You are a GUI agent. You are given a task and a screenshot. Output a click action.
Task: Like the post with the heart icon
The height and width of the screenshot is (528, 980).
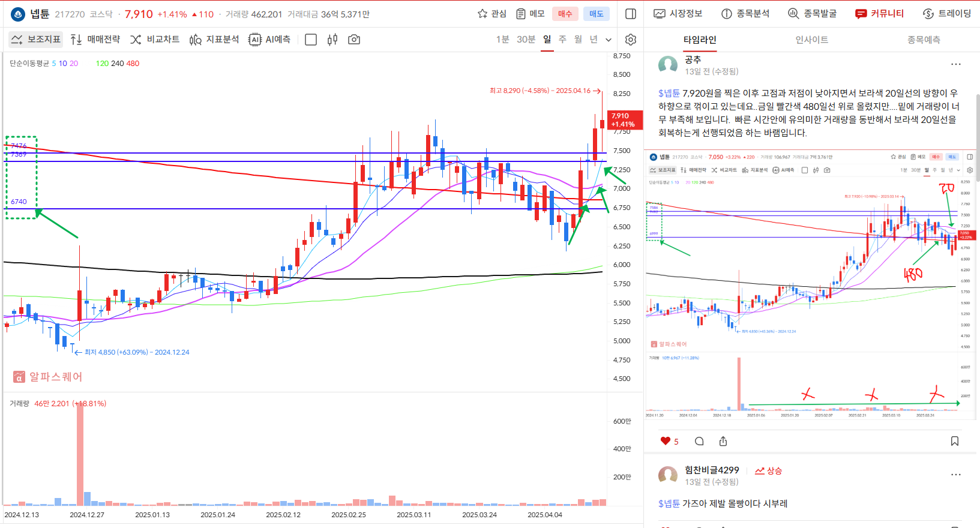[x=665, y=442]
